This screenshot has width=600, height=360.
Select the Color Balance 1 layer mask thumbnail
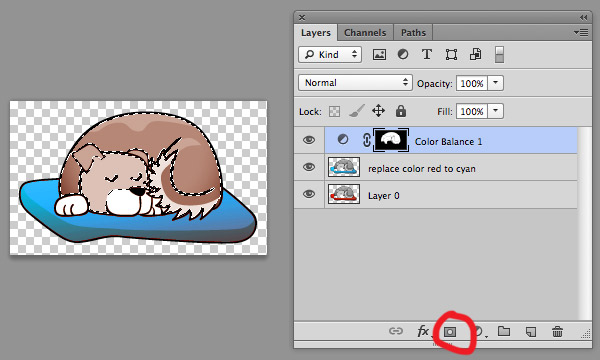click(391, 140)
